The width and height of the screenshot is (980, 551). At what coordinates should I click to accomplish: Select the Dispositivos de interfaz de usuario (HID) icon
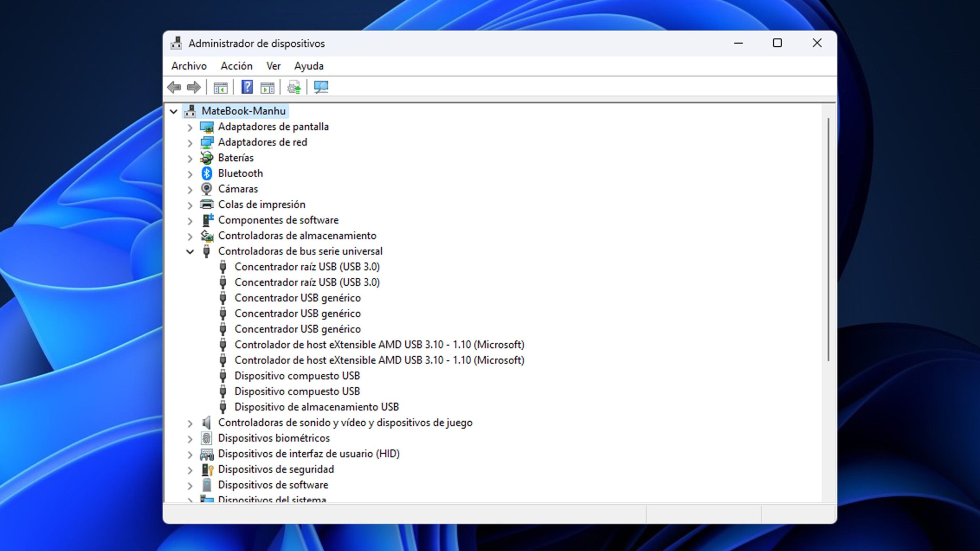coord(207,454)
